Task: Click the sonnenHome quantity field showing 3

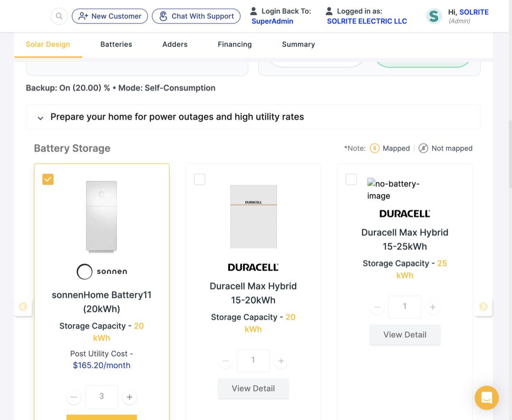Action: pyautogui.click(x=101, y=397)
